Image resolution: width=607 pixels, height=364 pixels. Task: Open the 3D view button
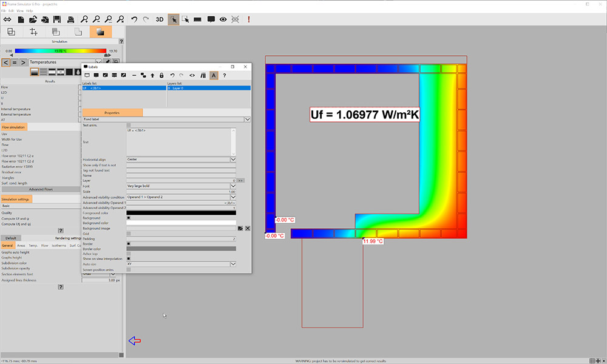(160, 19)
